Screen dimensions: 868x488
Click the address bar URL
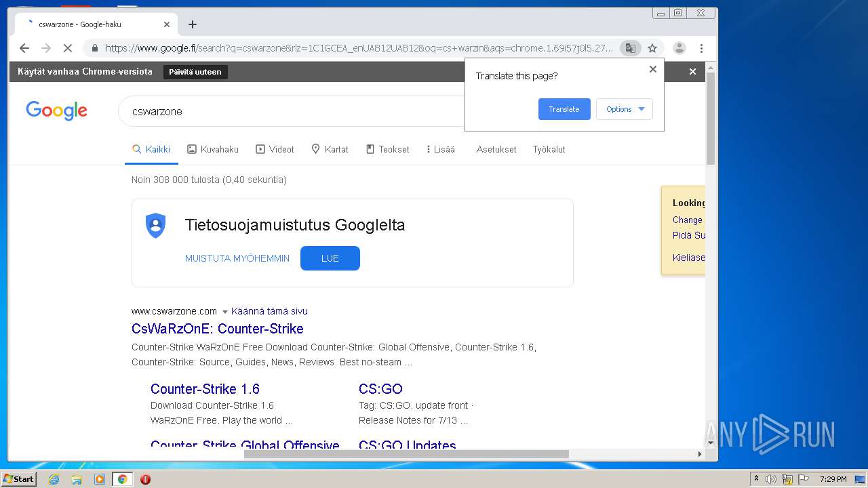[x=359, y=48]
